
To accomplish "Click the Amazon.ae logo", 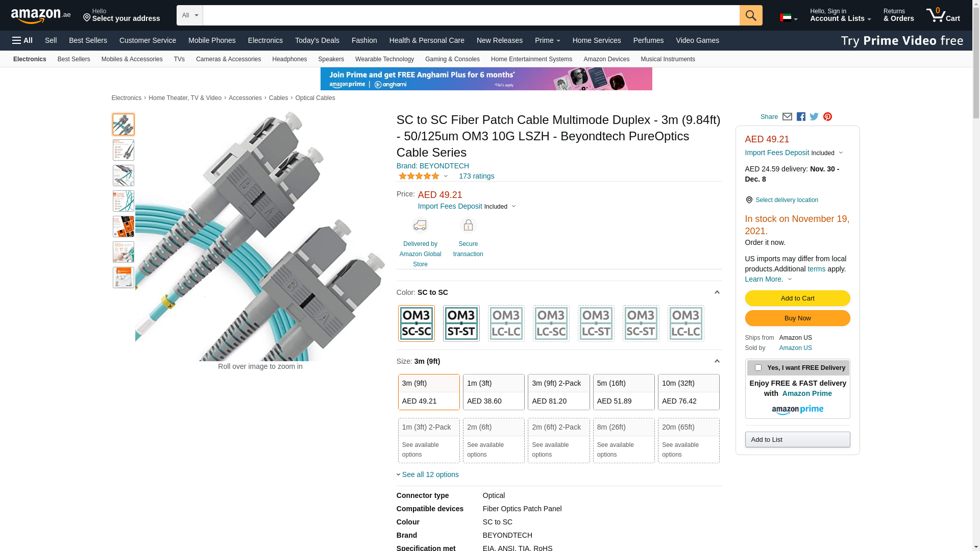I will 41,16.
